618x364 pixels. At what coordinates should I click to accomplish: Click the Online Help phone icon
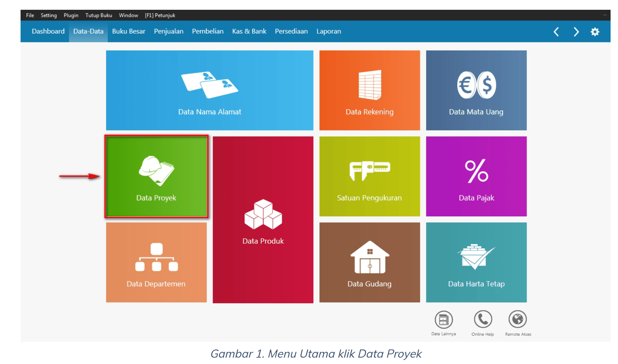[x=483, y=320]
